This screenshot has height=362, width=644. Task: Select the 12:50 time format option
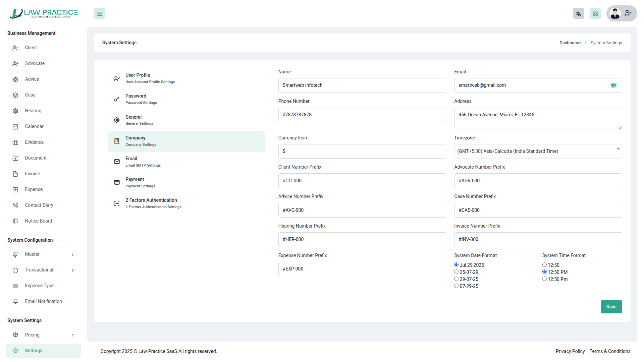[544, 265]
